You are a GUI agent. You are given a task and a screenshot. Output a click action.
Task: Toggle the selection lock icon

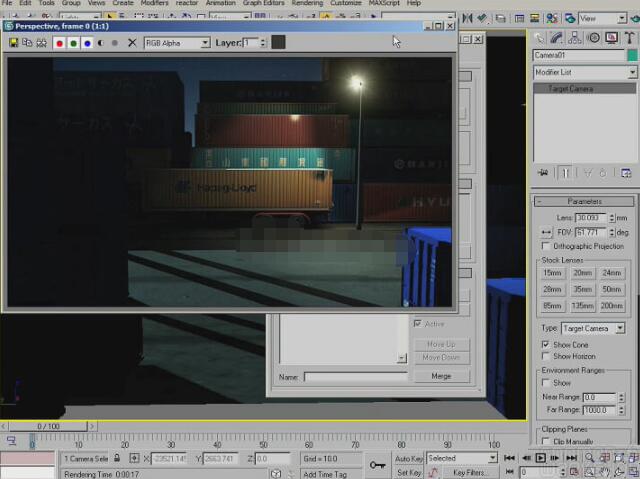point(117,458)
